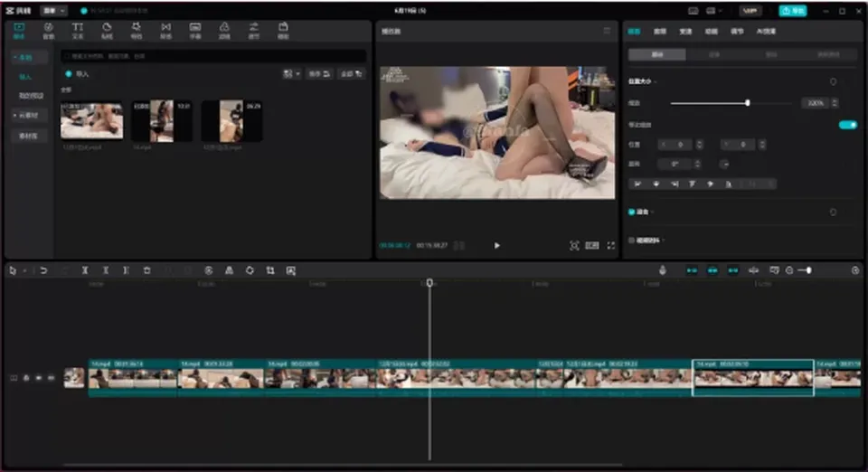
Task: Mute the main video track
Action: [x=51, y=378]
